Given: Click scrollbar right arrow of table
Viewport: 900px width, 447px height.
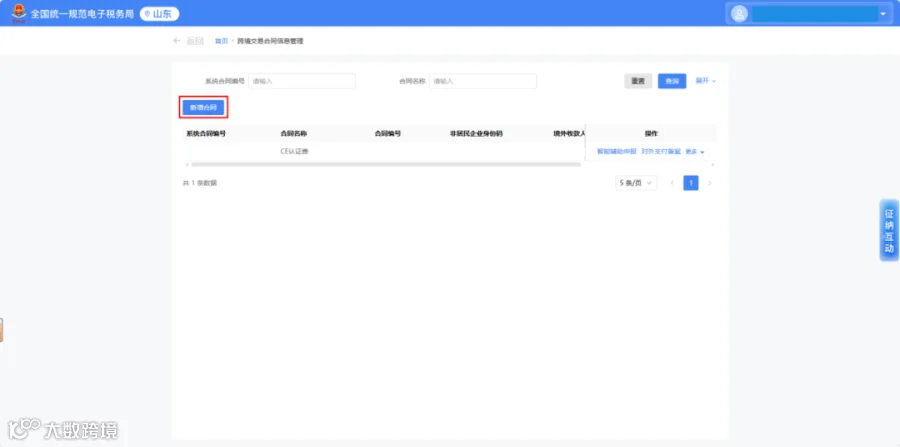Looking at the screenshot, I should point(713,165).
